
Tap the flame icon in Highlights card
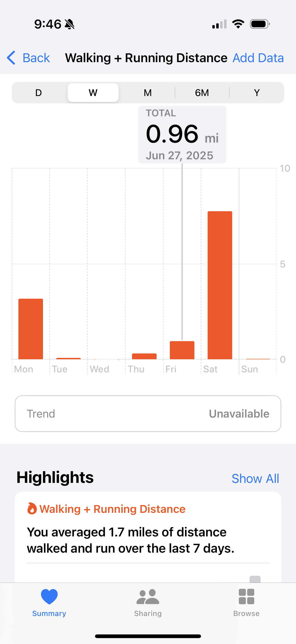tap(32, 509)
